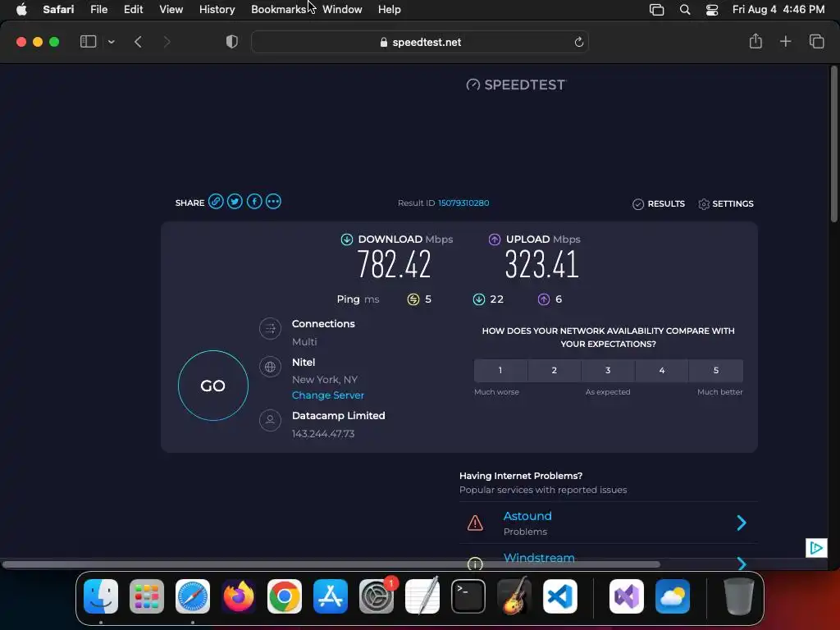Open the History menu
This screenshot has width=840, height=630.
pyautogui.click(x=217, y=9)
